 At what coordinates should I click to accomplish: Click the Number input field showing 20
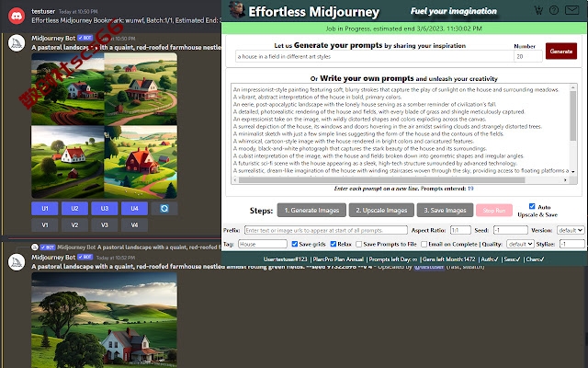pos(528,56)
